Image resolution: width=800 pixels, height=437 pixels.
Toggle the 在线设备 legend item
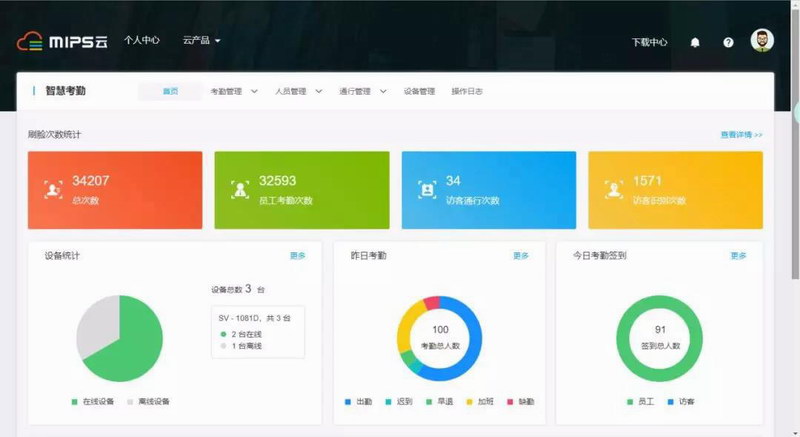coord(94,401)
